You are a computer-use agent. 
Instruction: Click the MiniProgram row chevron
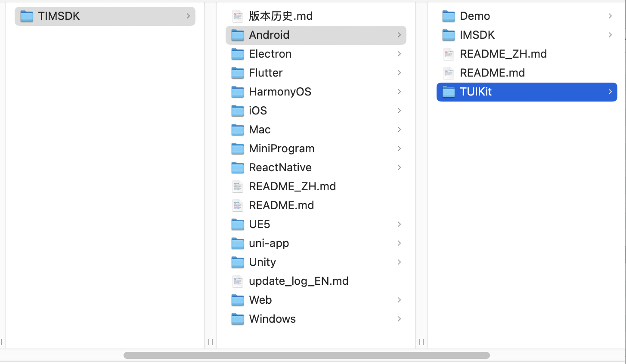click(399, 148)
